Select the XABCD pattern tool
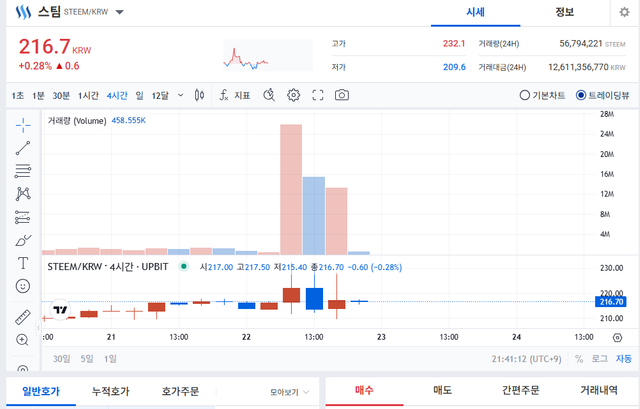The height and width of the screenshot is (409, 640). [23, 194]
